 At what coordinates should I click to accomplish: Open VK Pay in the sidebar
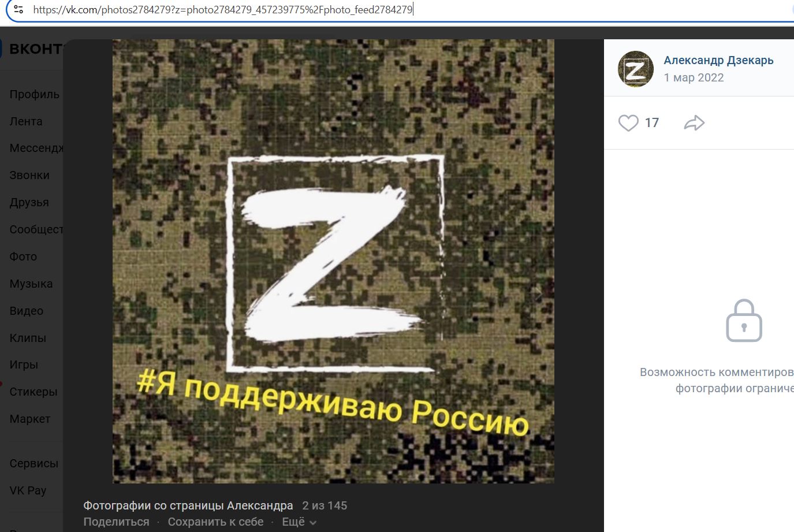tap(28, 490)
